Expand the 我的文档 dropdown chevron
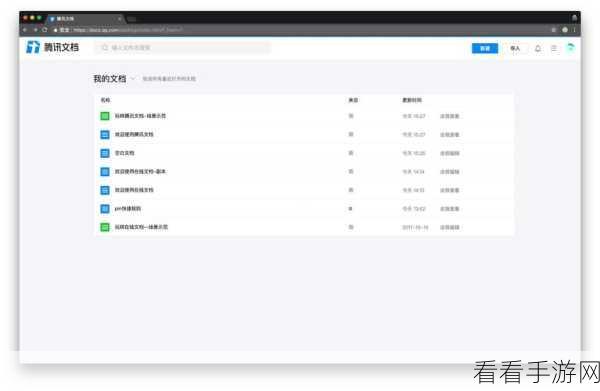The height and width of the screenshot is (391, 600). coord(133,79)
